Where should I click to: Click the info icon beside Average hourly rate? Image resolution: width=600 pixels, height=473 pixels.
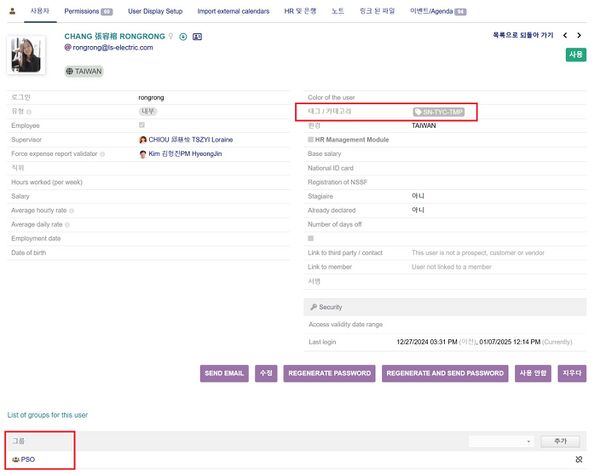pos(73,211)
